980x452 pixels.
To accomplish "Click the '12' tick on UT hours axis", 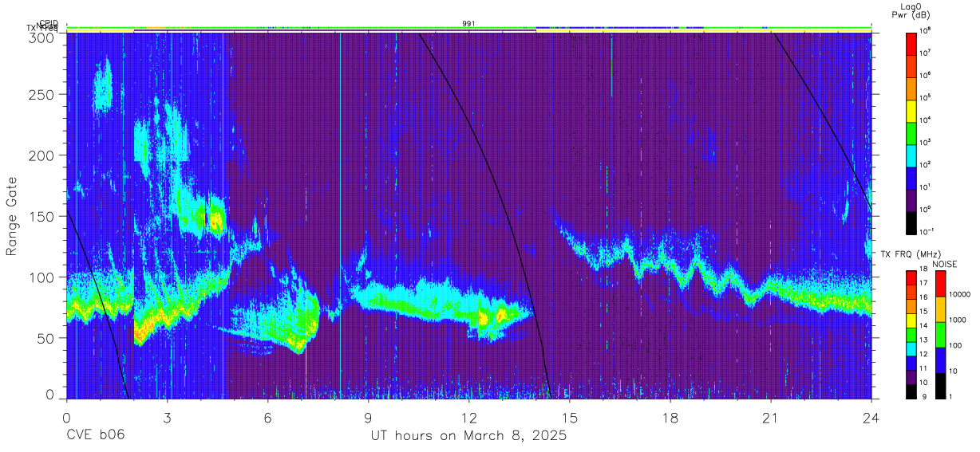I will pos(468,417).
